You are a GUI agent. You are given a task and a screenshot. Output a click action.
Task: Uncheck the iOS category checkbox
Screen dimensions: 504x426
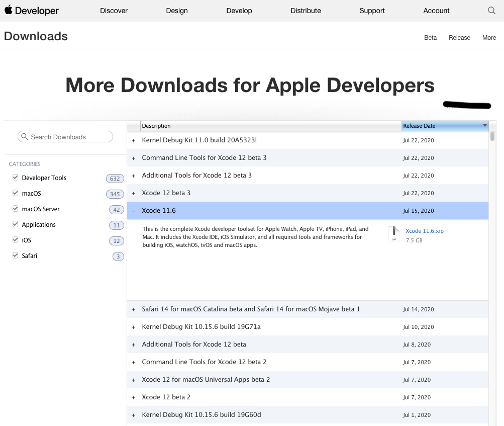(x=15, y=240)
